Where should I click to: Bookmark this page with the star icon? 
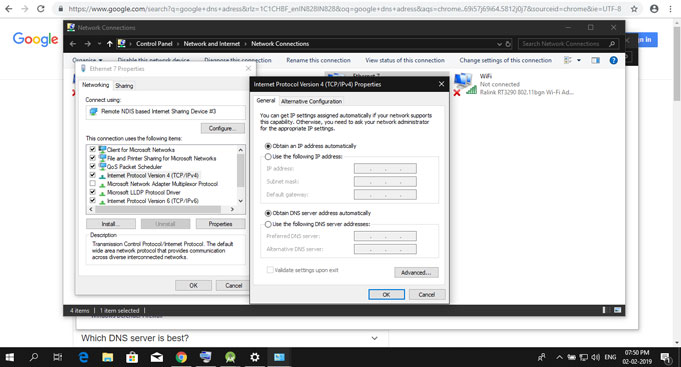[x=634, y=9]
